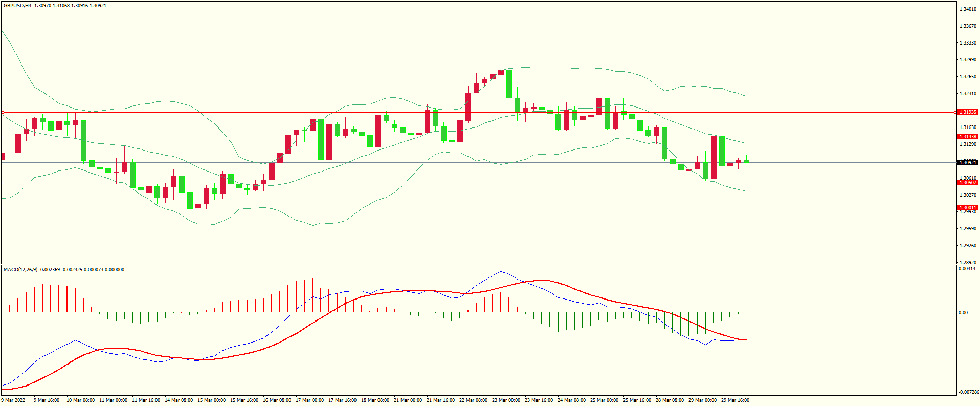
Task: Select the horizontal line at 1.31935 level
Action: tap(478, 112)
